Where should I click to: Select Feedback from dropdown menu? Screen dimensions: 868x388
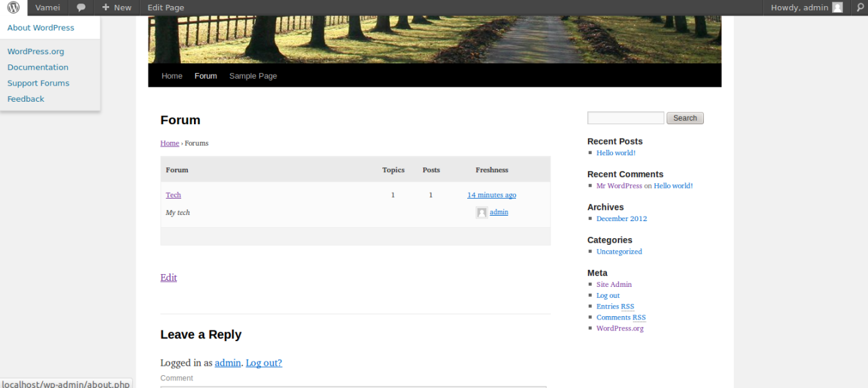(26, 99)
